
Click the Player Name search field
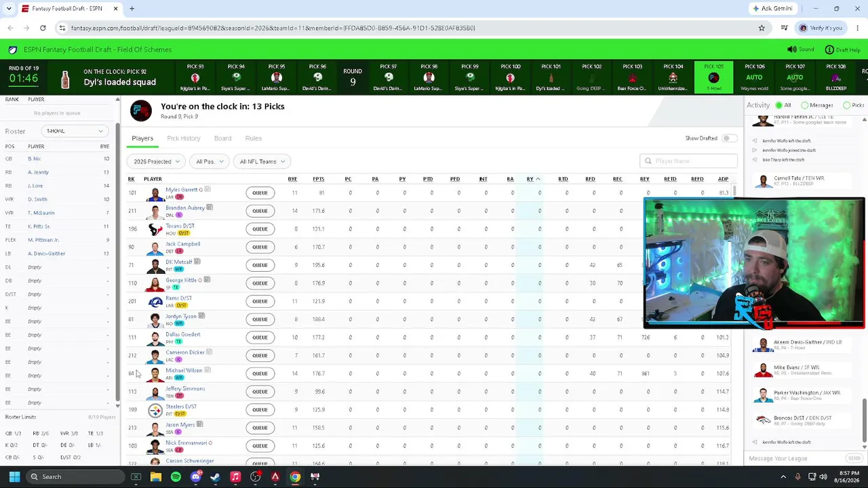tap(688, 161)
